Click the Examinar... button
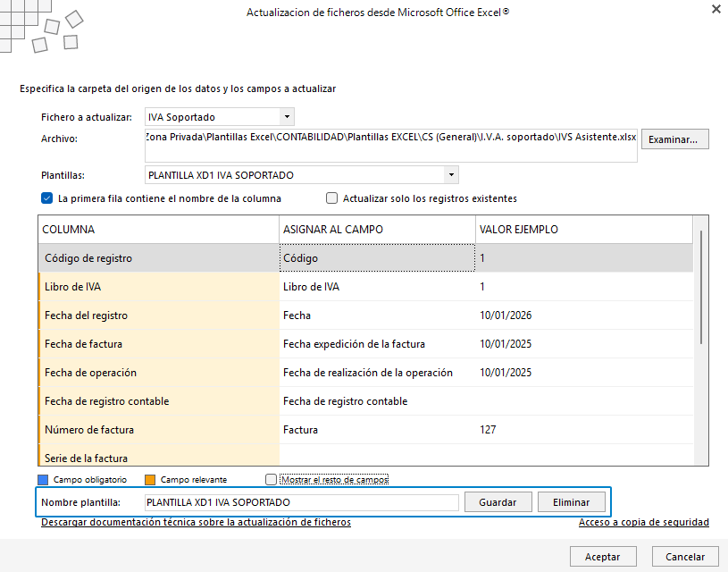 tap(674, 139)
